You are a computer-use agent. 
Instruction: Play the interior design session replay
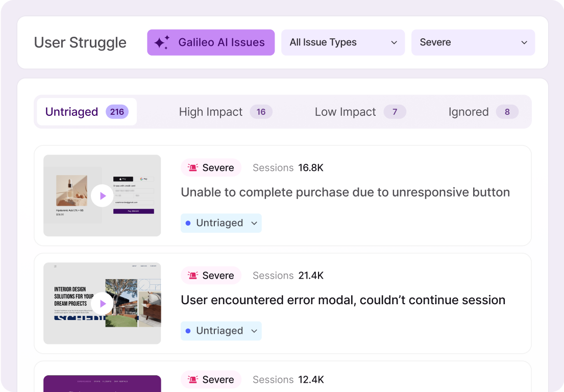(x=102, y=304)
